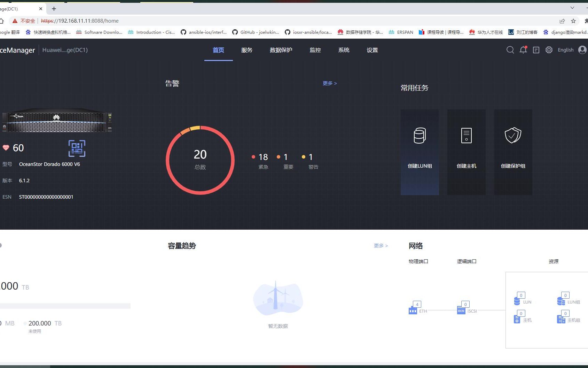This screenshot has width=588, height=368.
Task: Click the 6.1.2 version text
Action: click(x=24, y=181)
